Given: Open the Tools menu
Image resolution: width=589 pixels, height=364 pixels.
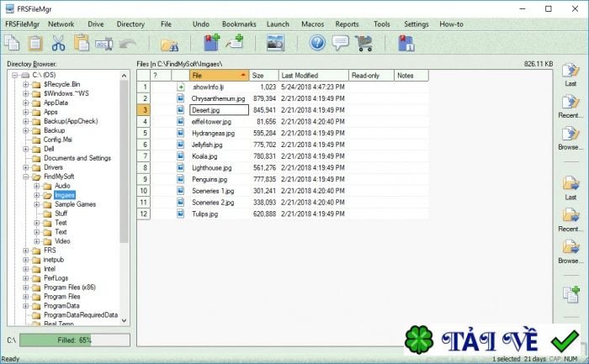Looking at the screenshot, I should click(x=382, y=24).
